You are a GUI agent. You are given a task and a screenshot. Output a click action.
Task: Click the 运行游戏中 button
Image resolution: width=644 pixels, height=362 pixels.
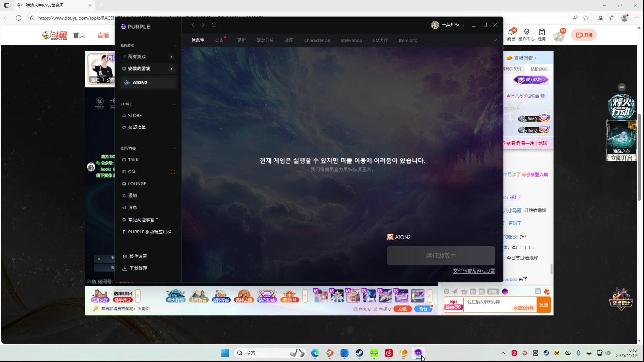pos(441,256)
